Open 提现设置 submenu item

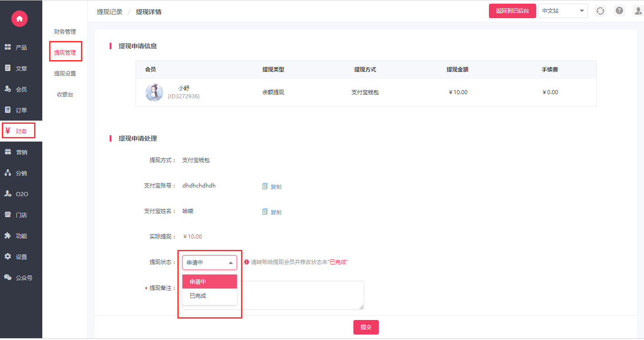coord(65,74)
